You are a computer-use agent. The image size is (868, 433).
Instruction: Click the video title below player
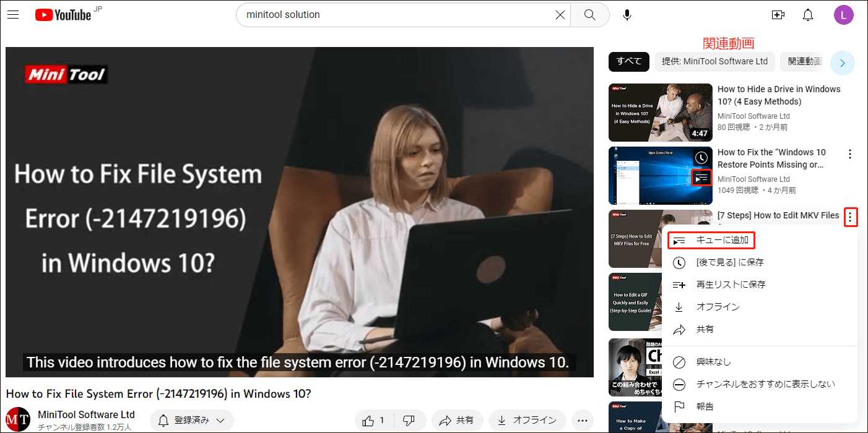pos(158,393)
